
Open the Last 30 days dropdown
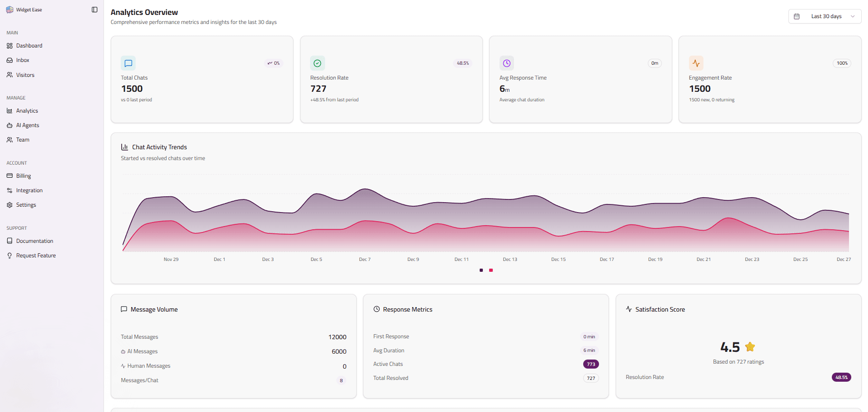point(825,16)
